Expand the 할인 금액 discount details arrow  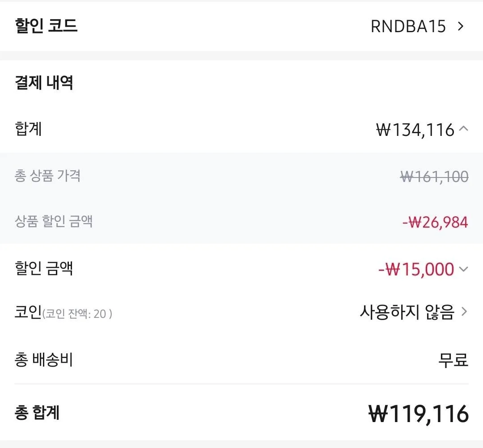[x=464, y=269]
